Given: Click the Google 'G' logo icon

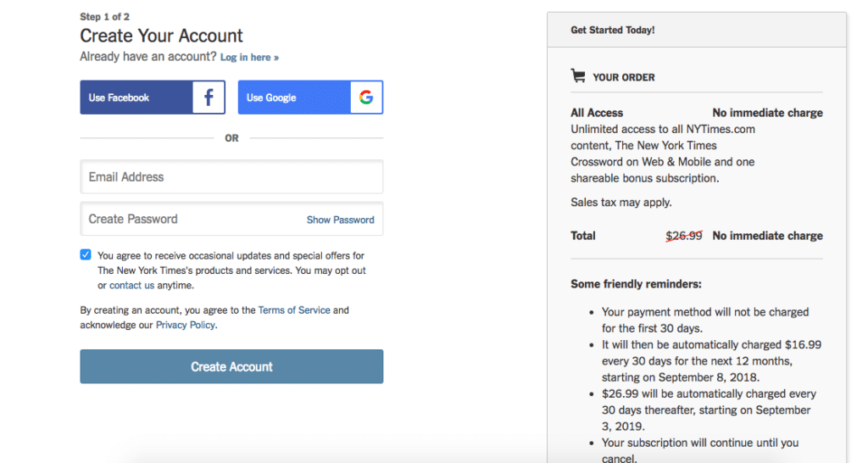Looking at the screenshot, I should 366,98.
